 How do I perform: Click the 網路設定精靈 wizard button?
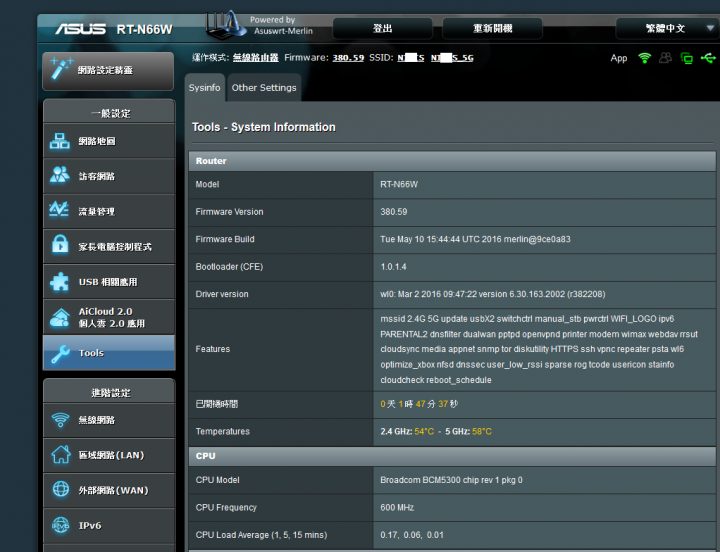(x=108, y=71)
